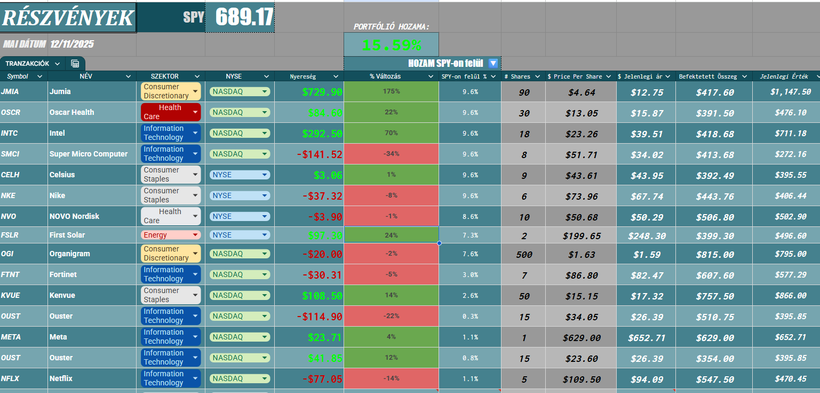Select the -$77.05 loss cell for Netflix
Viewport: 820px width, 393px height.
(309, 378)
